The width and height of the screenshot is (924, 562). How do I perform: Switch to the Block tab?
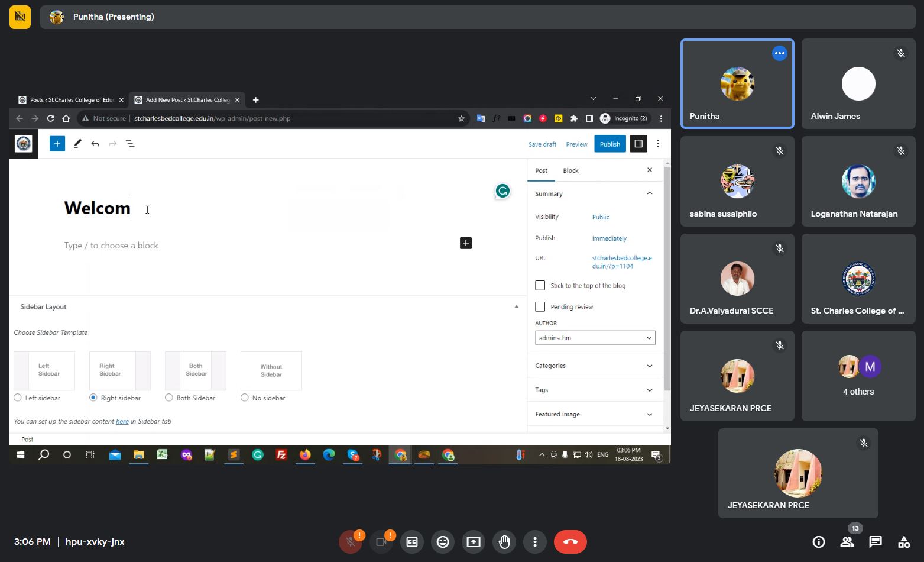[x=570, y=170]
